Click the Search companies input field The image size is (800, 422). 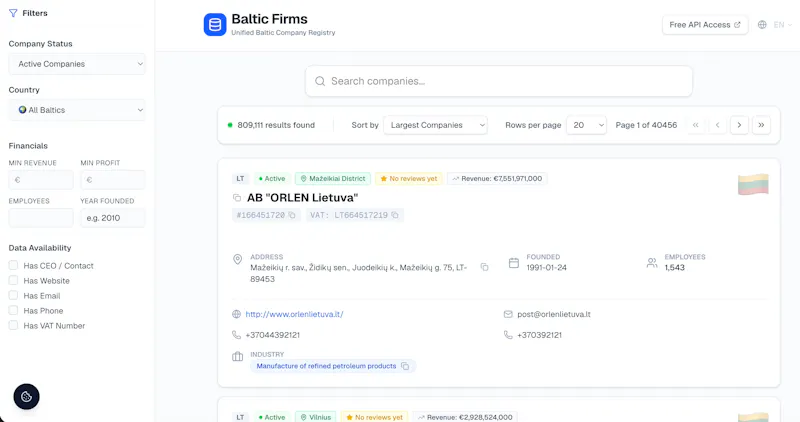pos(498,81)
